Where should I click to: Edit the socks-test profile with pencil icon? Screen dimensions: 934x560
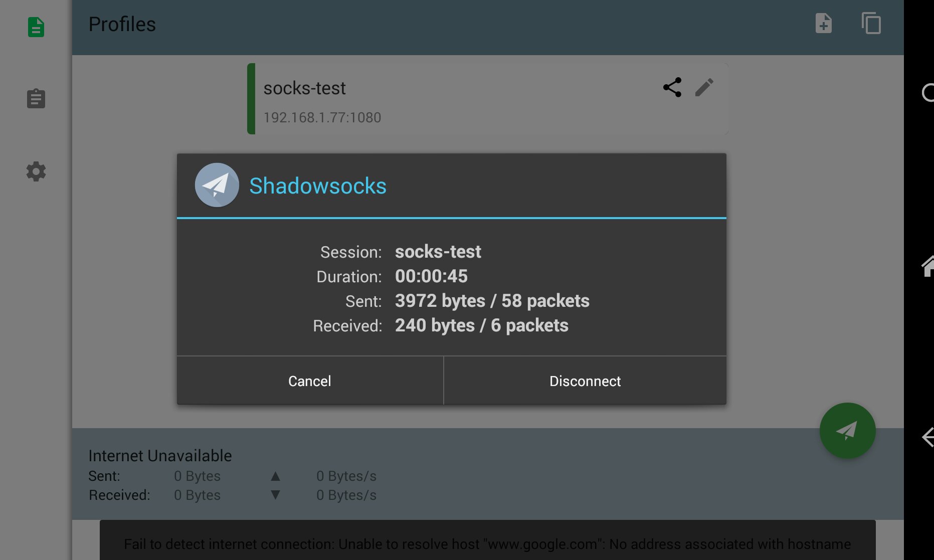(705, 87)
